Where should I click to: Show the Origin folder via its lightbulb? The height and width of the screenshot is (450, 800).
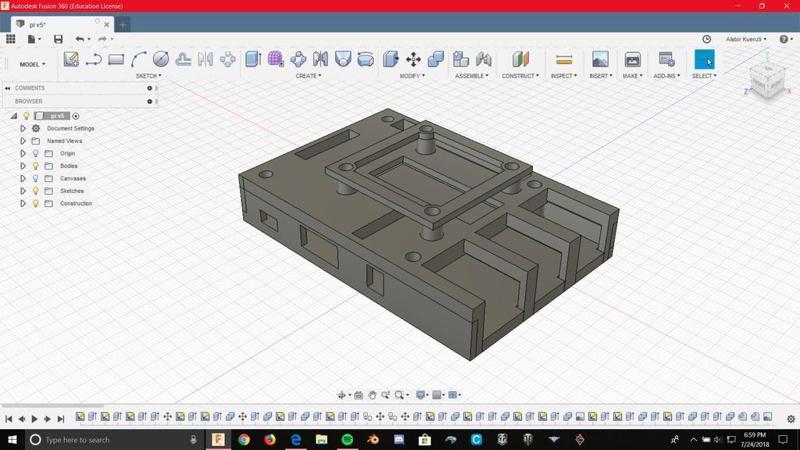click(x=36, y=154)
